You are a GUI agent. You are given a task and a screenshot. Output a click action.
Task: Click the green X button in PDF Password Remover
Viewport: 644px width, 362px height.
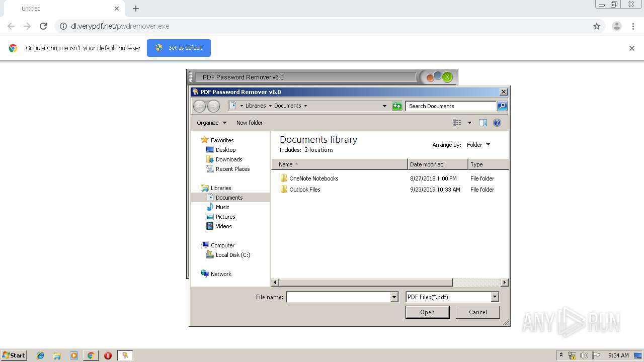click(447, 77)
